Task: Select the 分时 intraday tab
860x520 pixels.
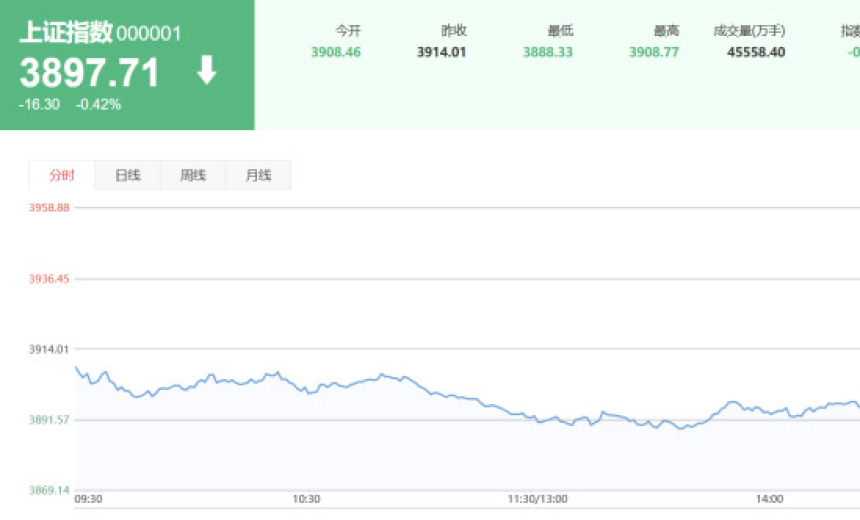Action: point(62,175)
